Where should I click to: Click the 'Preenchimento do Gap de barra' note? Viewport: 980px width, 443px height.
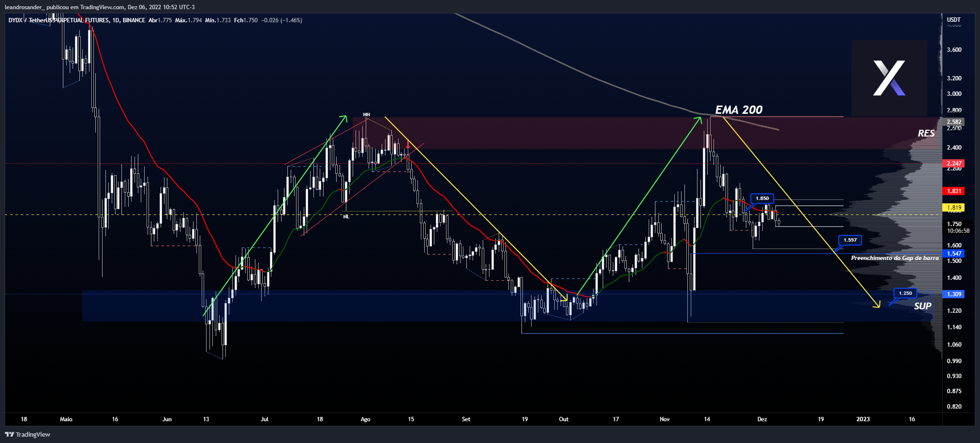(895, 258)
